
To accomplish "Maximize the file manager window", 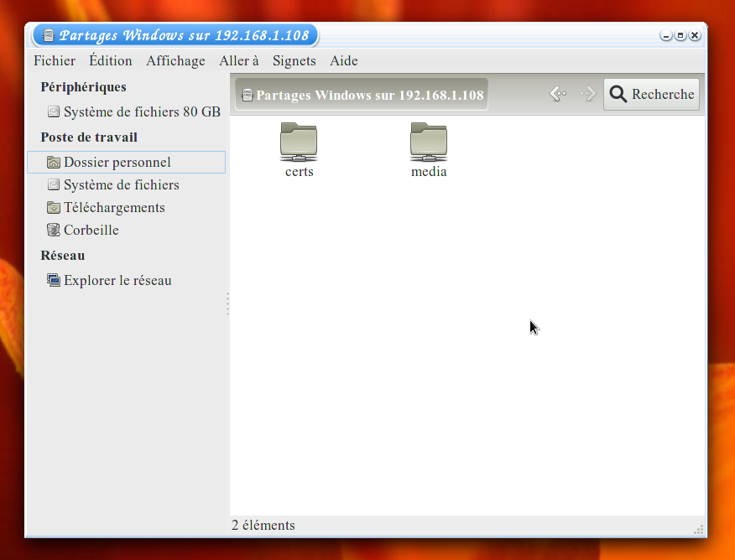I will click(x=680, y=35).
